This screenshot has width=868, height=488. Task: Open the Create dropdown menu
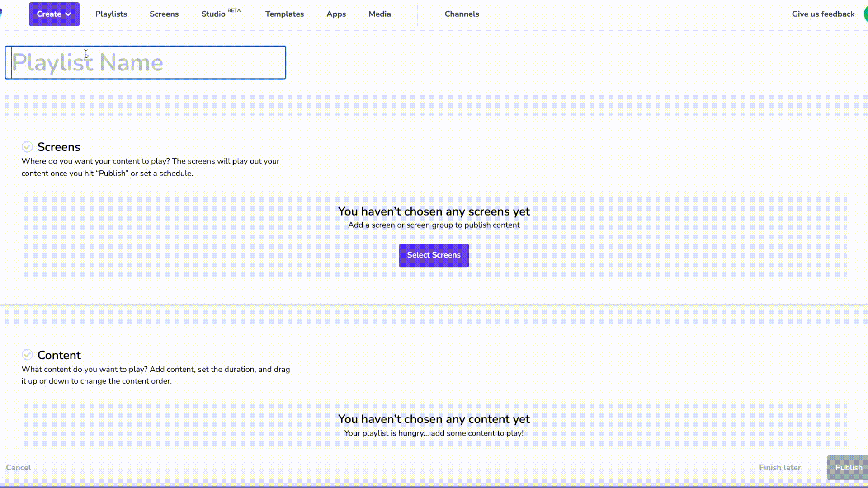[54, 14]
